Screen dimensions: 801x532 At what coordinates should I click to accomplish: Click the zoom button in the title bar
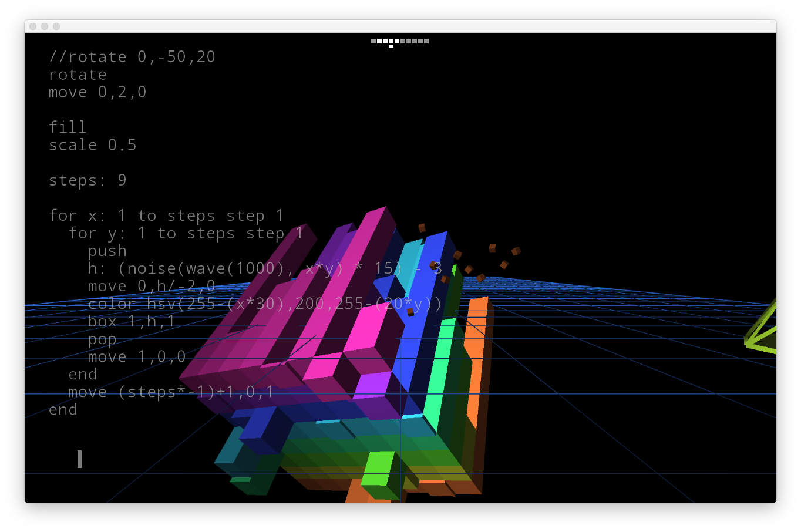point(56,26)
